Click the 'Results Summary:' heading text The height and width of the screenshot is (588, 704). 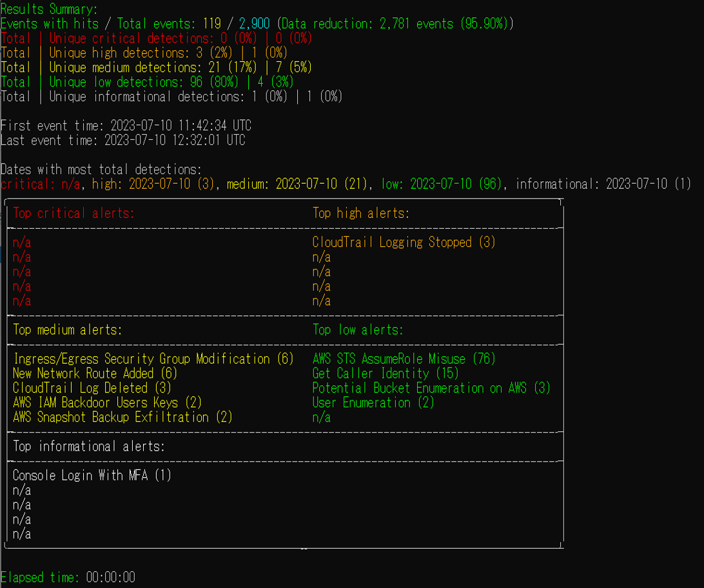click(x=49, y=9)
